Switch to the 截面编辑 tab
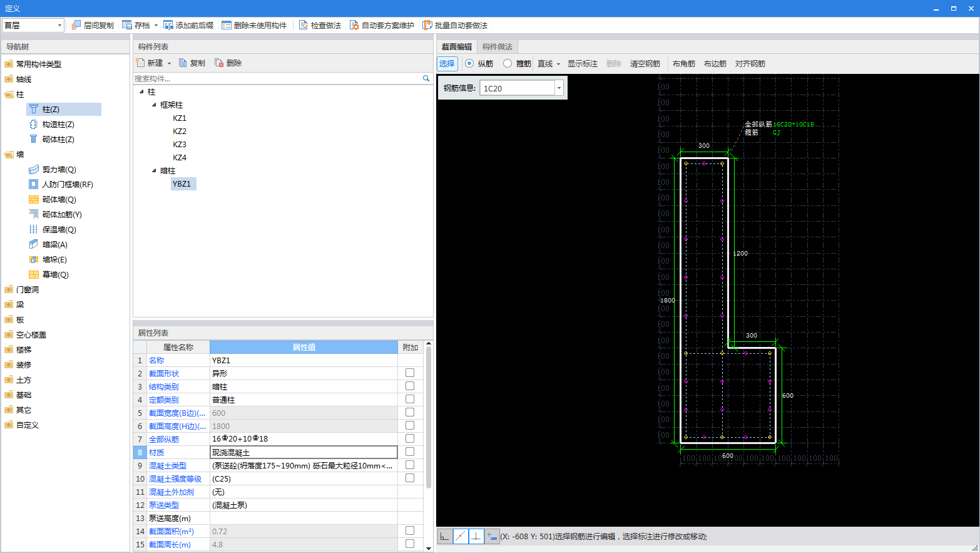 [457, 47]
